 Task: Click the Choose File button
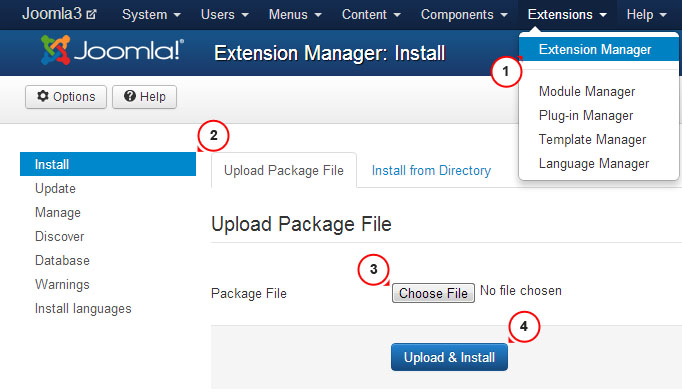pos(433,293)
